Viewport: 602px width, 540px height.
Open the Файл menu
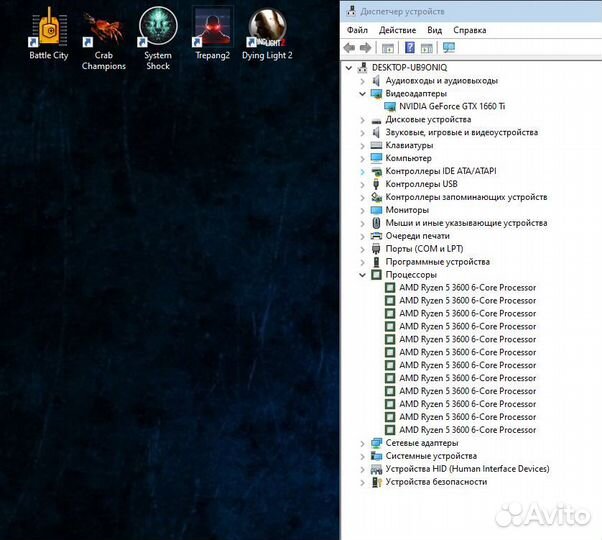(x=357, y=30)
